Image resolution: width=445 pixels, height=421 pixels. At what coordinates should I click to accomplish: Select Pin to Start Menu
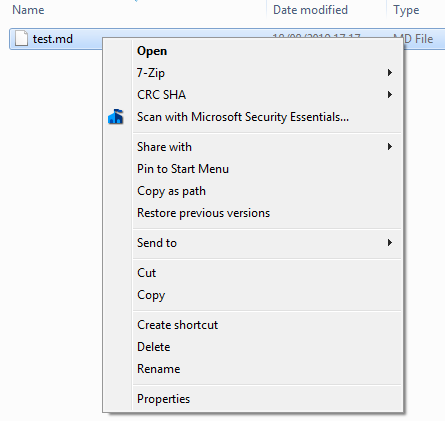[x=252, y=169]
